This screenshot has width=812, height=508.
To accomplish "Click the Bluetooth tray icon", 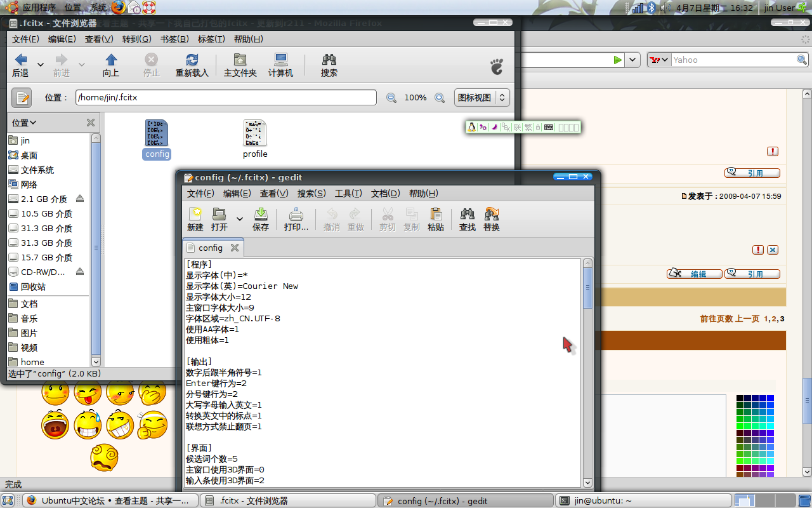I will click(x=650, y=8).
